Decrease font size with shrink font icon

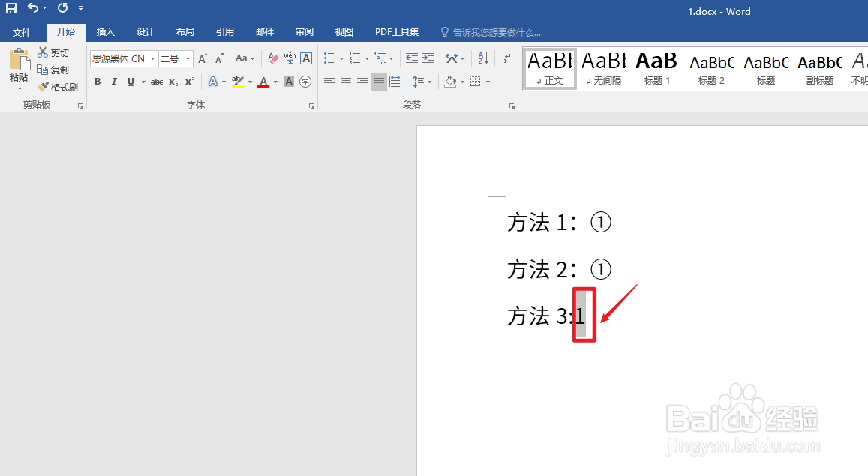coord(220,58)
